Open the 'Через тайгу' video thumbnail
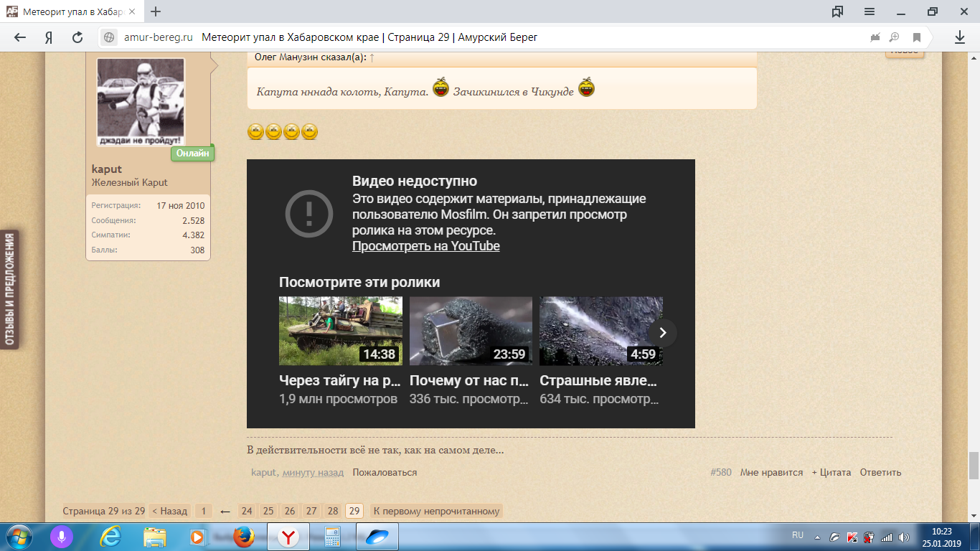This screenshot has width=980, height=551. tap(340, 331)
